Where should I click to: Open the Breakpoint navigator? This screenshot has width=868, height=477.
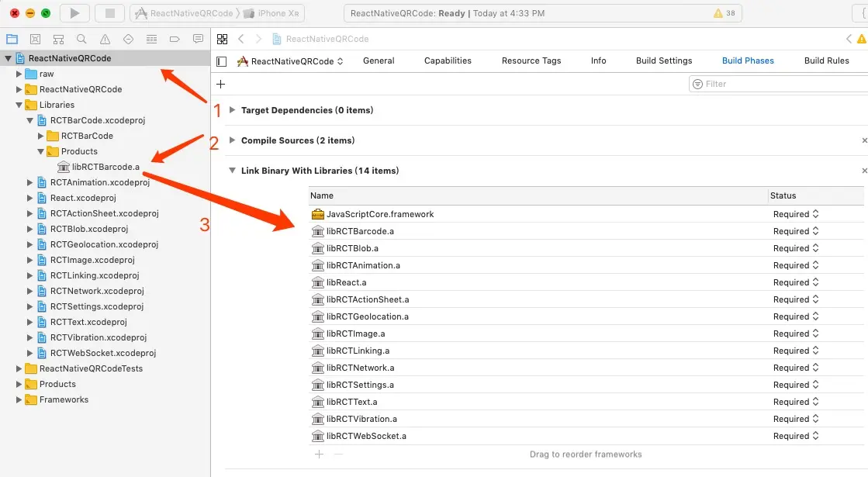click(x=175, y=39)
